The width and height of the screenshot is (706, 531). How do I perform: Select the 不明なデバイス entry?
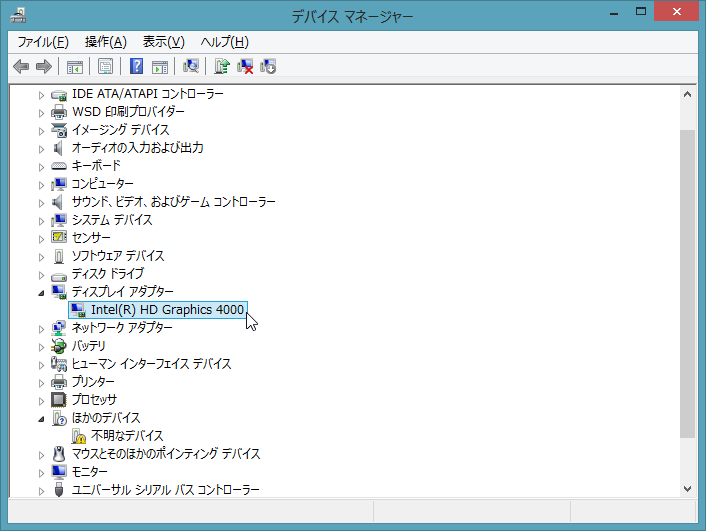[x=126, y=436]
